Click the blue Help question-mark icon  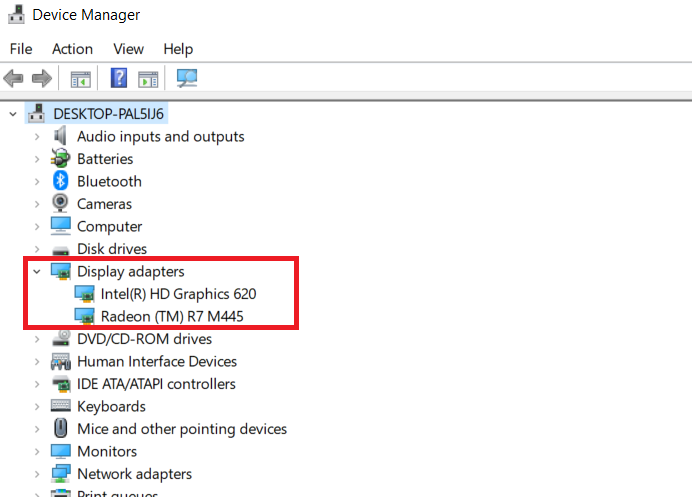click(x=119, y=78)
